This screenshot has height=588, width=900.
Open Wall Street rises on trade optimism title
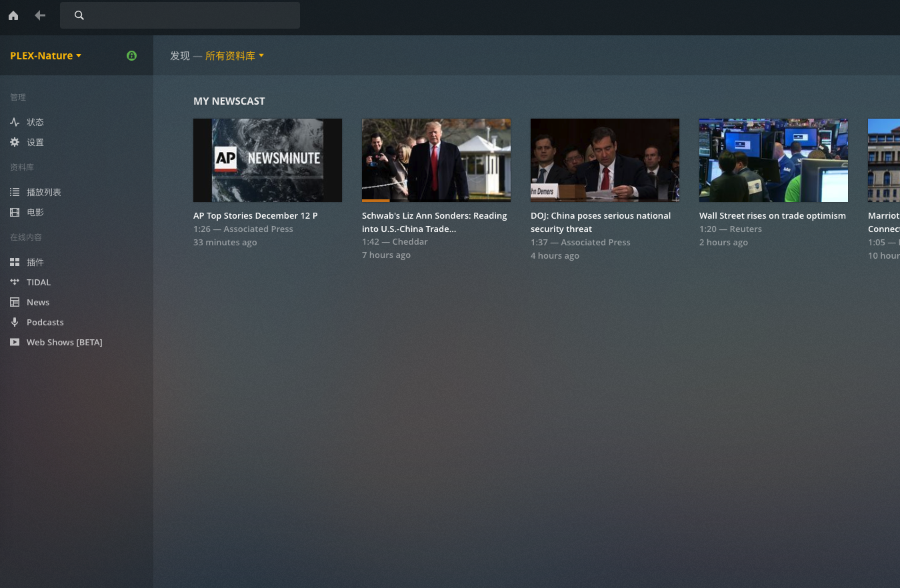773,215
